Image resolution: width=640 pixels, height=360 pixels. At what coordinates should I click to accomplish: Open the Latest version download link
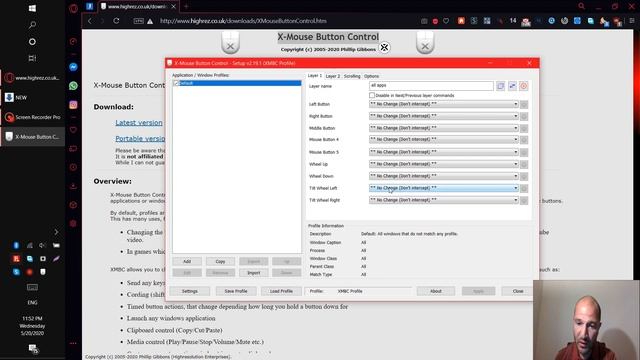139,122
